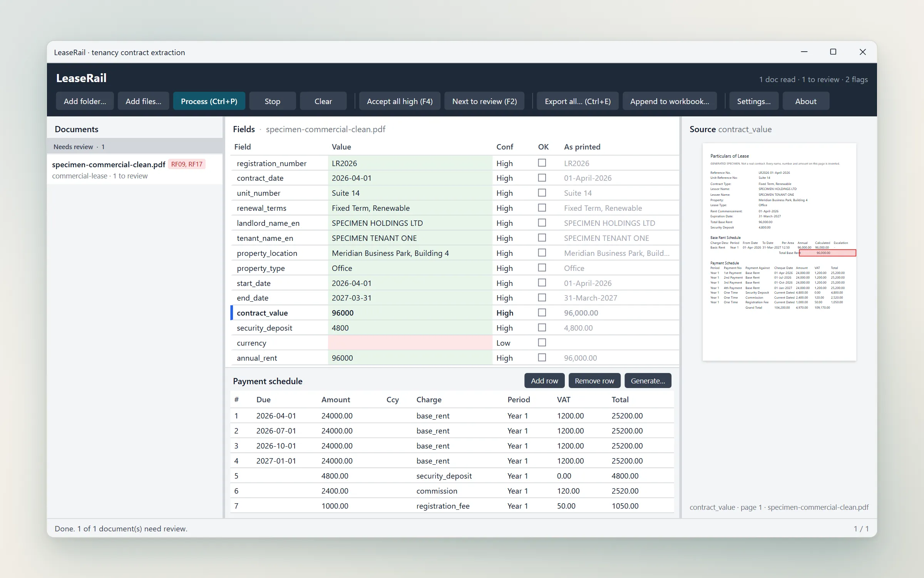
Task: Tick OK checkbox for landlord_name_en
Action: [x=542, y=223]
